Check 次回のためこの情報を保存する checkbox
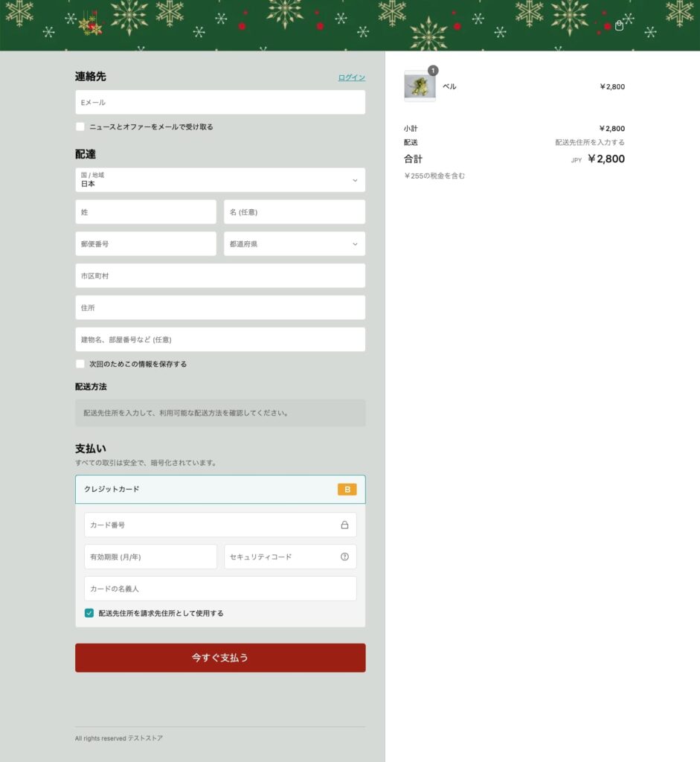The height and width of the screenshot is (762, 700). point(80,364)
